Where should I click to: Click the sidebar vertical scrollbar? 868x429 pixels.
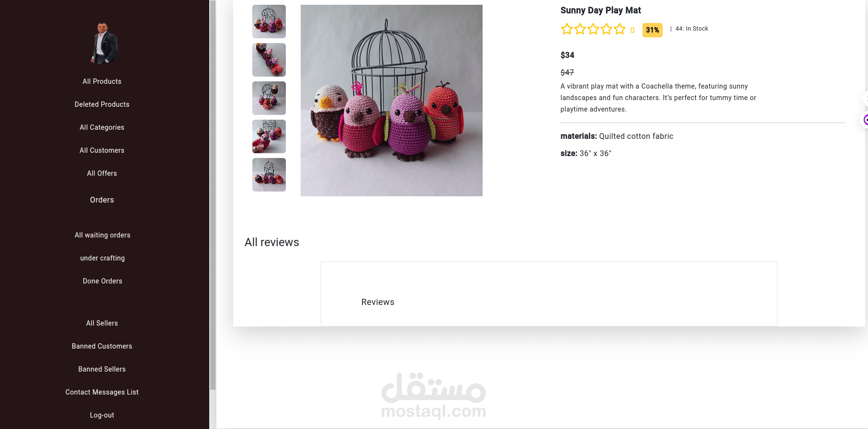(213, 195)
